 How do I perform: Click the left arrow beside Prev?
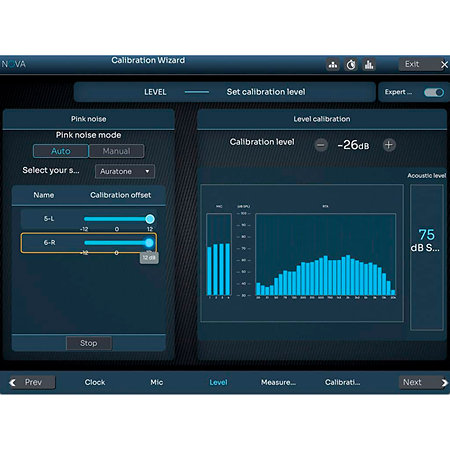[13, 382]
